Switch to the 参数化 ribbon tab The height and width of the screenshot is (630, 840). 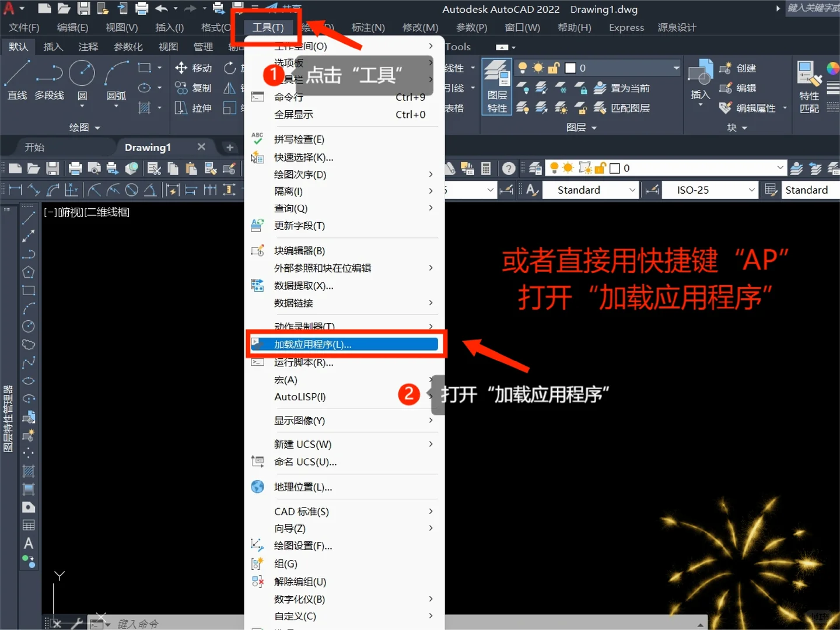click(128, 47)
